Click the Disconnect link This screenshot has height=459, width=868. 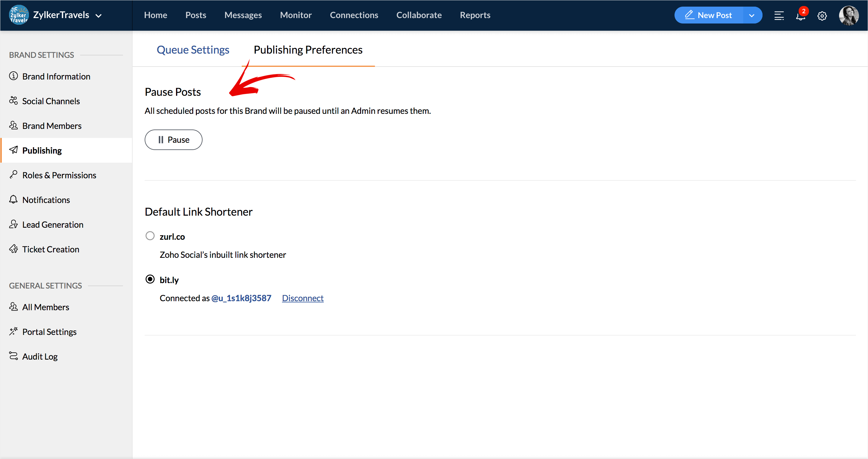click(303, 298)
